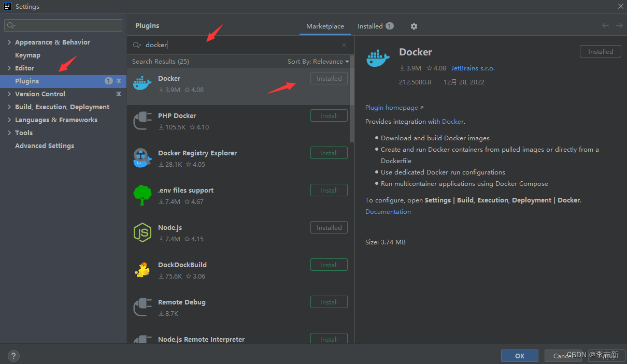Click the Node.js plugin logo icon
This screenshot has height=364, width=627.
142,232
